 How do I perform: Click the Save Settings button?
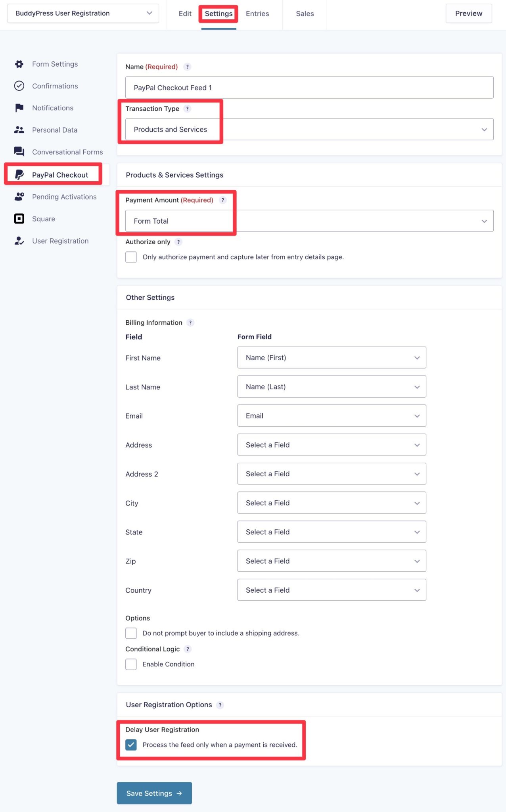[x=154, y=793]
